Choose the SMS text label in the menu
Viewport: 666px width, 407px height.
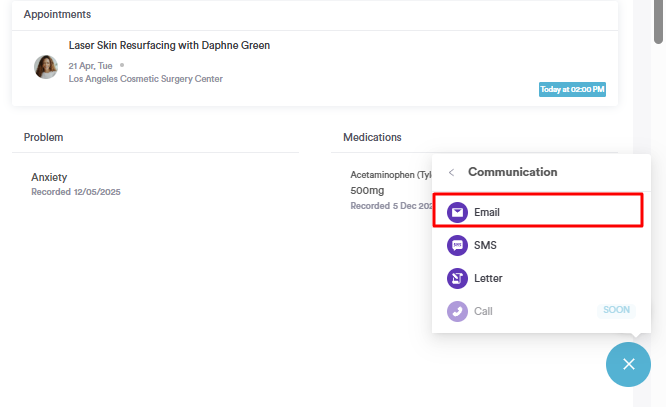point(485,245)
